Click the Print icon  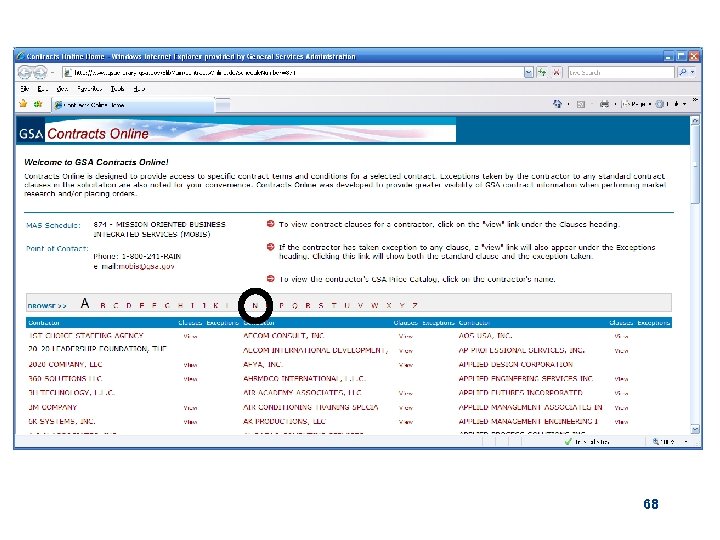(x=604, y=104)
